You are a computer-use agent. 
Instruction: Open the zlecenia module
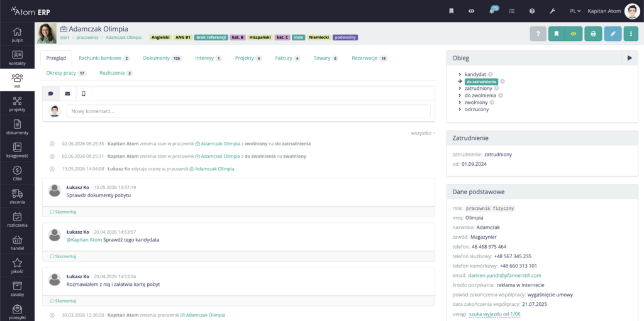point(17,196)
